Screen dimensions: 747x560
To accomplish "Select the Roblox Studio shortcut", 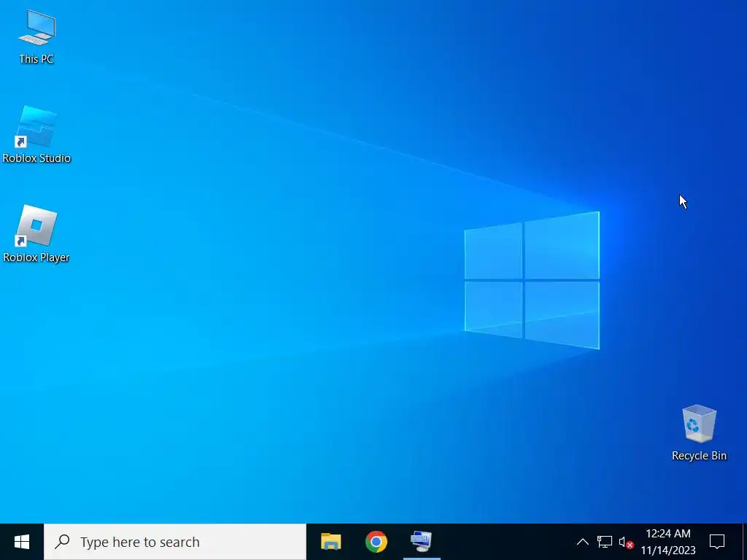I will coord(36,135).
